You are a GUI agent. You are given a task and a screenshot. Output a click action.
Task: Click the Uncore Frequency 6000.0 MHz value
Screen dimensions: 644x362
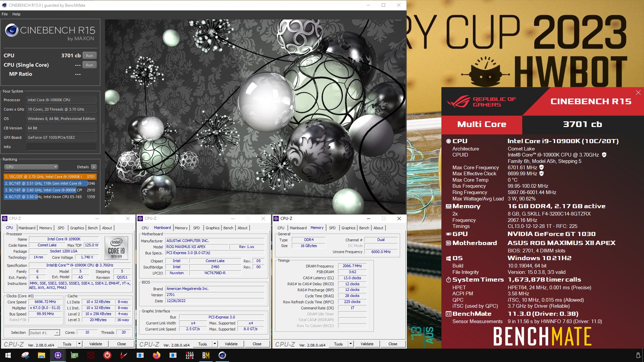click(x=381, y=252)
